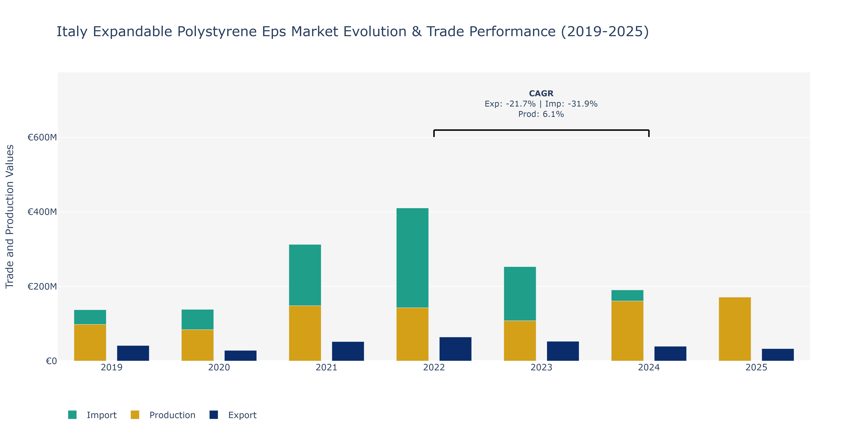This screenshot has width=868, height=434.
Task: Click the teal Import legend swatch
Action: click(x=72, y=415)
